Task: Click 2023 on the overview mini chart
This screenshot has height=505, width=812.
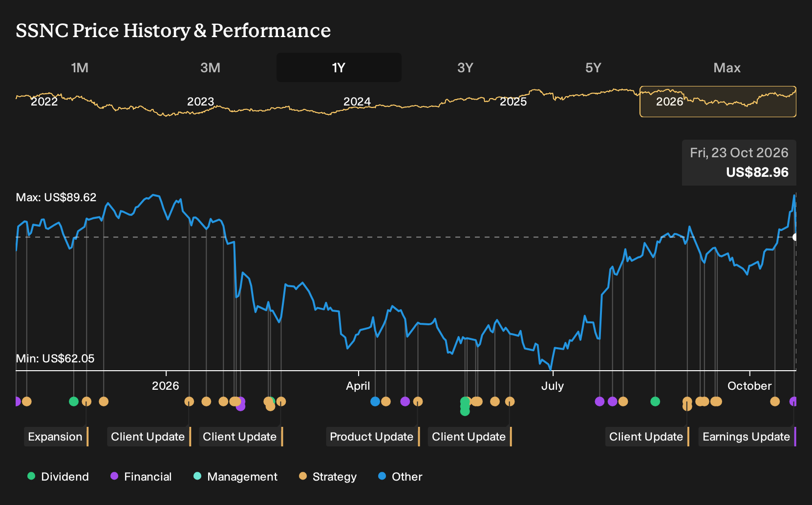Action: pos(200,102)
